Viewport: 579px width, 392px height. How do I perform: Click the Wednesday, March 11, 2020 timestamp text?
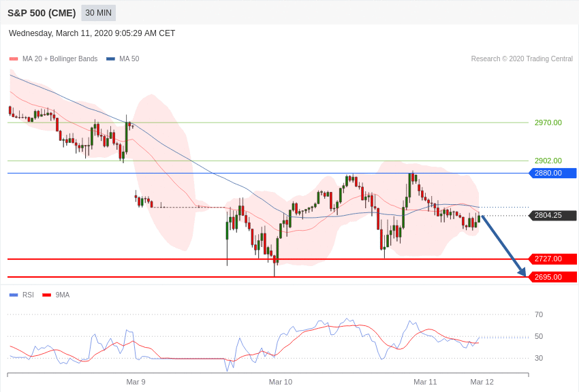(91, 33)
